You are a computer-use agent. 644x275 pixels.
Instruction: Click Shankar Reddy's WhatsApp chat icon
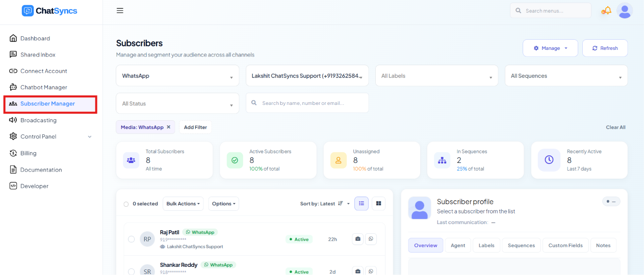pos(371,271)
